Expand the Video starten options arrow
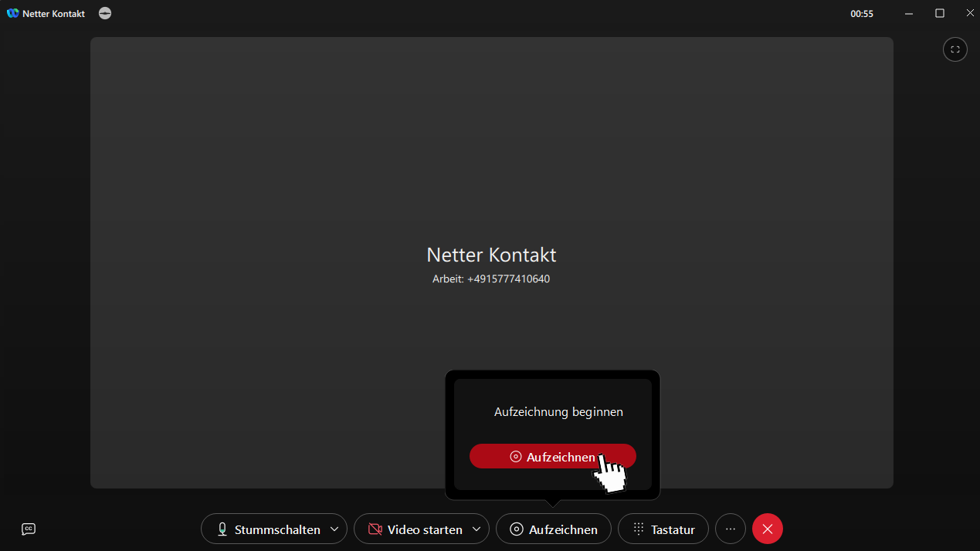The height and width of the screenshot is (551, 980). pyautogui.click(x=477, y=529)
